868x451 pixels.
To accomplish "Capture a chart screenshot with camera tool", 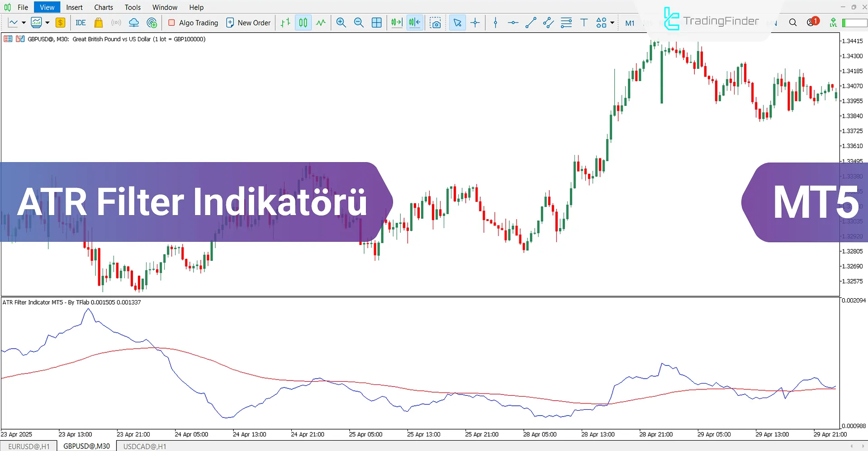I will coord(436,22).
